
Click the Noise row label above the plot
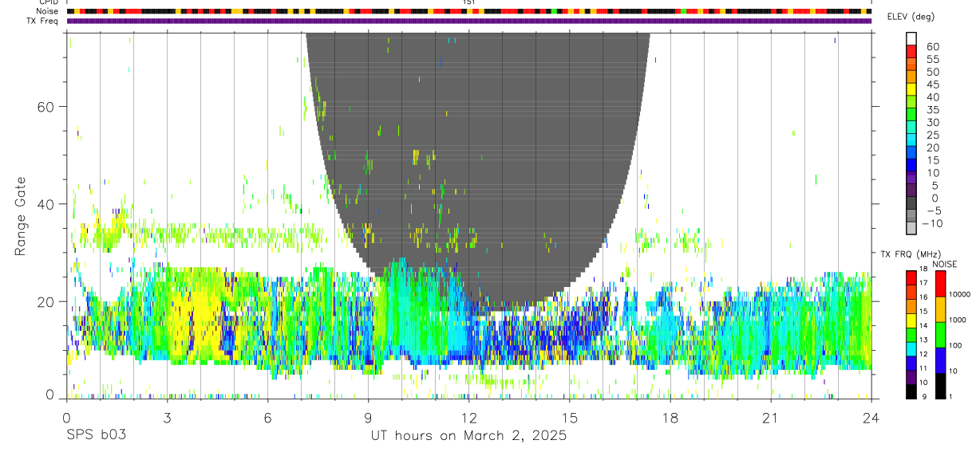pos(48,11)
